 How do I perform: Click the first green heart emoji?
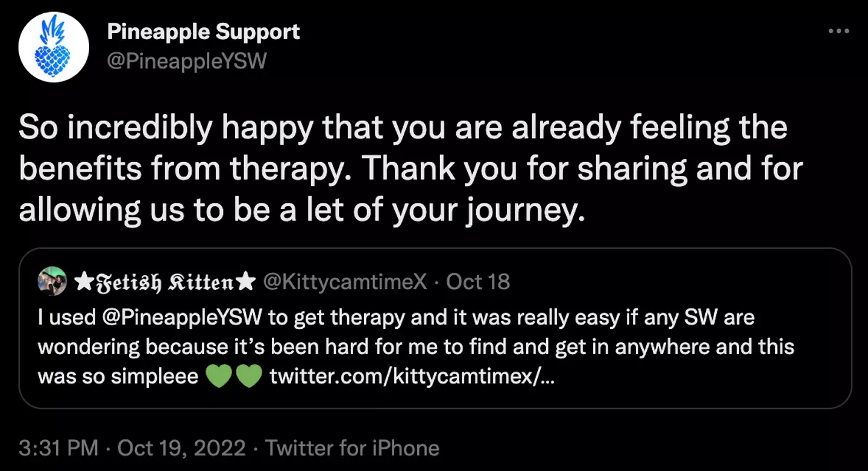click(x=219, y=377)
